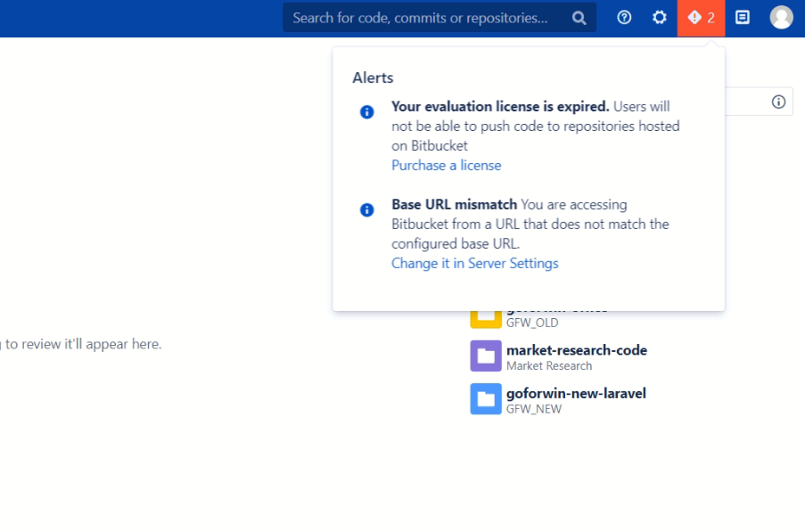Click the 'Base URL mismatch' bold text
The image size is (805, 532).
[x=455, y=205]
